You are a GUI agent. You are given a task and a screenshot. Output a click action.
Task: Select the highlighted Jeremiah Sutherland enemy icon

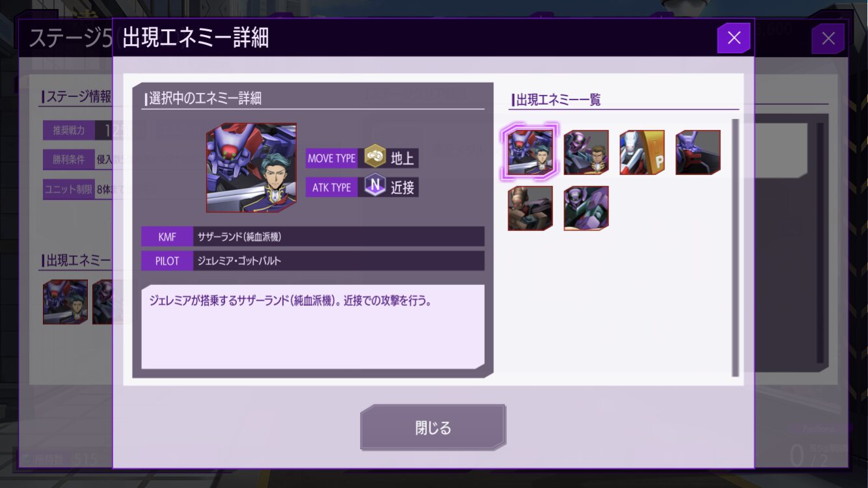(530, 152)
